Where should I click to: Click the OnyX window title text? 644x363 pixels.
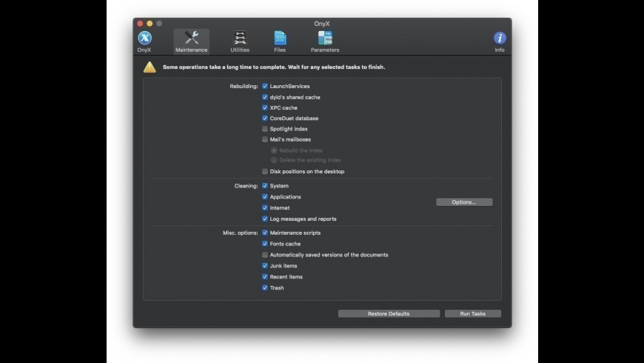tap(322, 24)
